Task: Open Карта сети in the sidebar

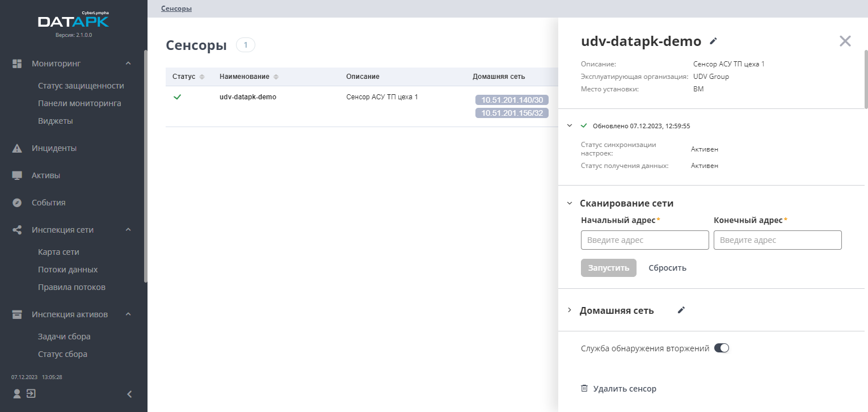Action: 58,252
